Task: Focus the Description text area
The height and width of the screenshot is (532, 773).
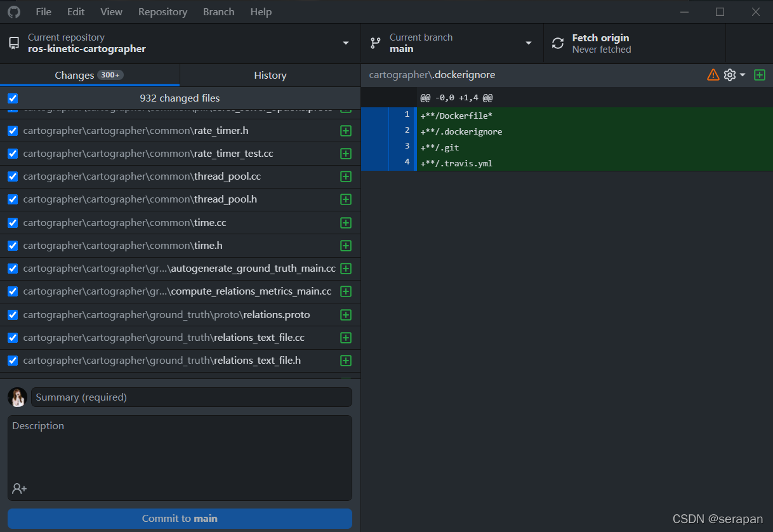Action: [x=180, y=458]
